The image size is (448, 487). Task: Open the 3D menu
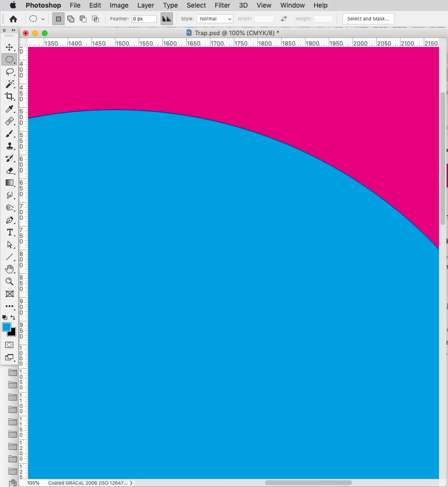[243, 5]
